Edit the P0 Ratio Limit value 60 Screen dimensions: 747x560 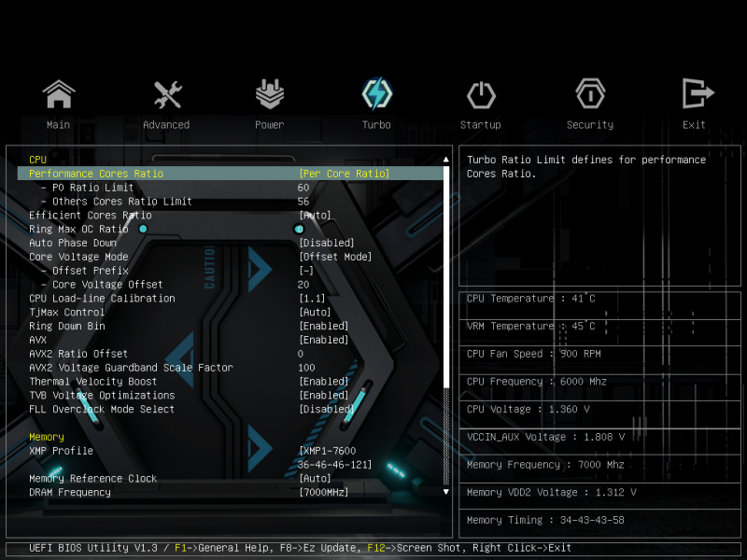coord(303,188)
